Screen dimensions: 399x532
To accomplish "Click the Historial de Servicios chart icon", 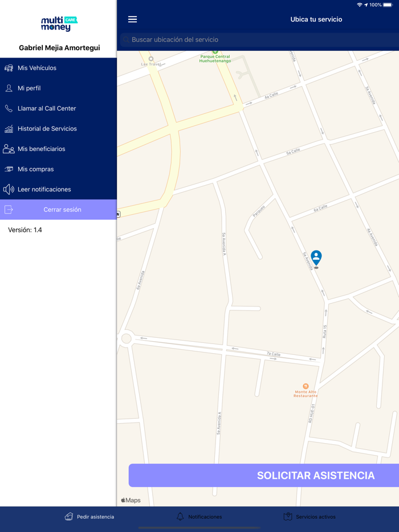I will click(x=9, y=129).
